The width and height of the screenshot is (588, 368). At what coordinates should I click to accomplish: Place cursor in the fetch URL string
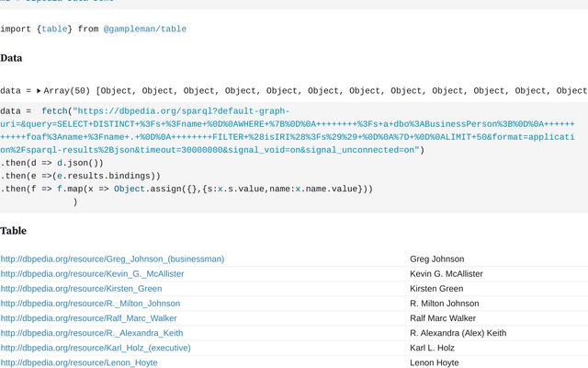tap(288, 131)
